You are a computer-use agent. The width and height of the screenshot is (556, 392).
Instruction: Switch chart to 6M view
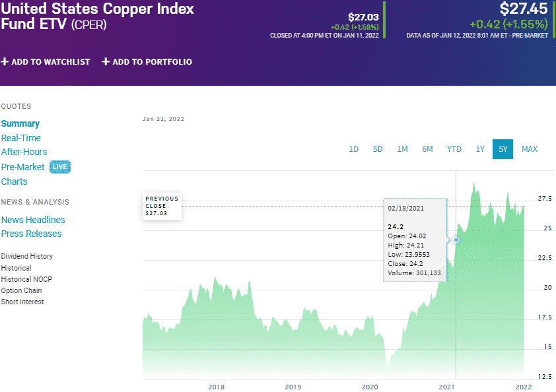(427, 149)
